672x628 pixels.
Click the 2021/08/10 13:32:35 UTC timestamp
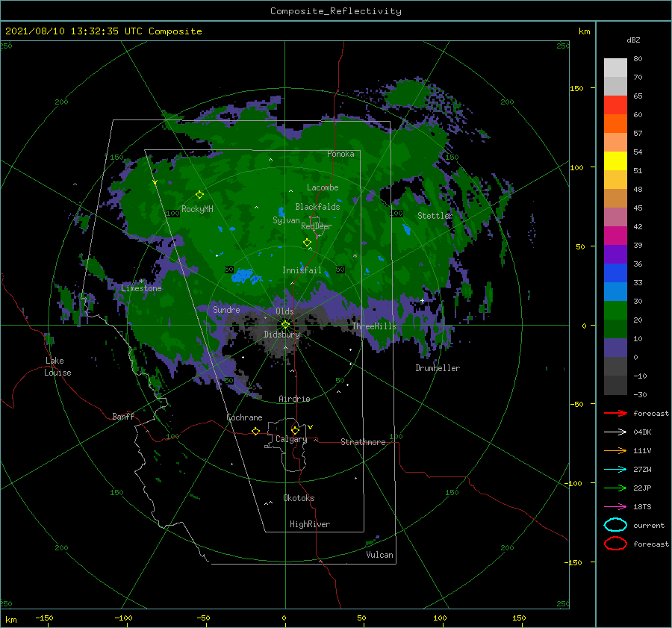pos(65,31)
